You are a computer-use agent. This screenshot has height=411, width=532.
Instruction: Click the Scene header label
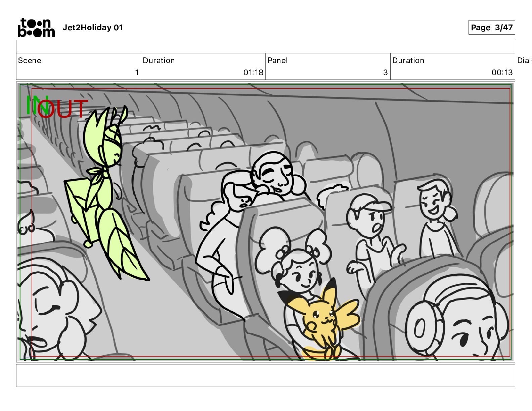pos(30,60)
